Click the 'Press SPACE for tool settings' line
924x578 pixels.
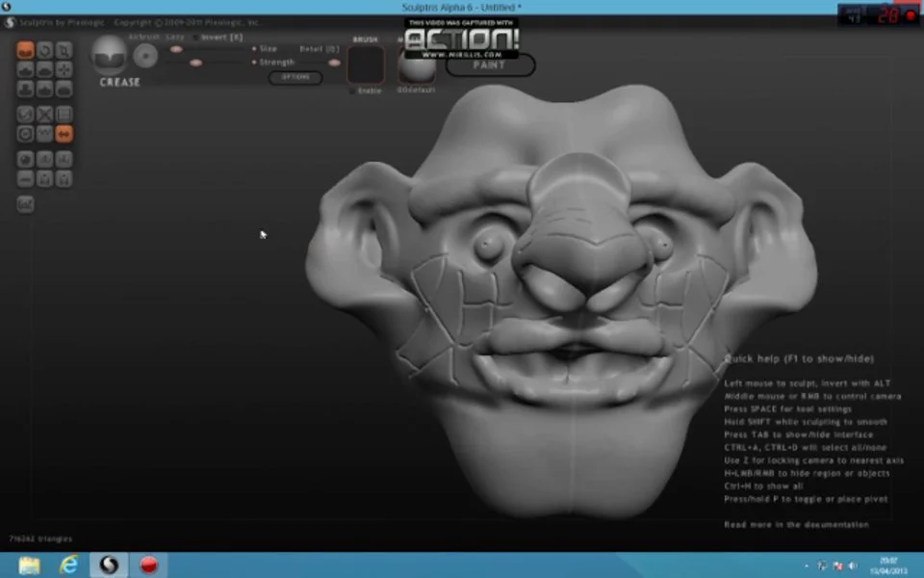click(x=787, y=408)
